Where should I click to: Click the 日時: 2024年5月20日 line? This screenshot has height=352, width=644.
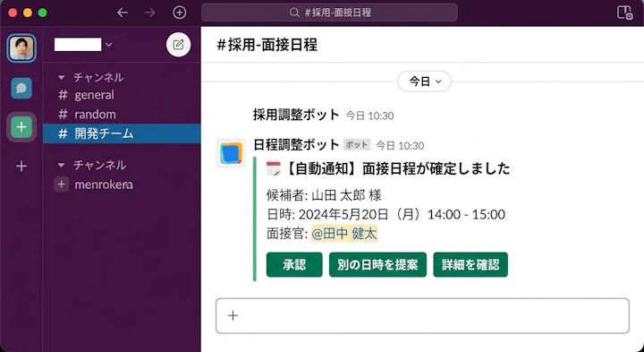(x=386, y=214)
